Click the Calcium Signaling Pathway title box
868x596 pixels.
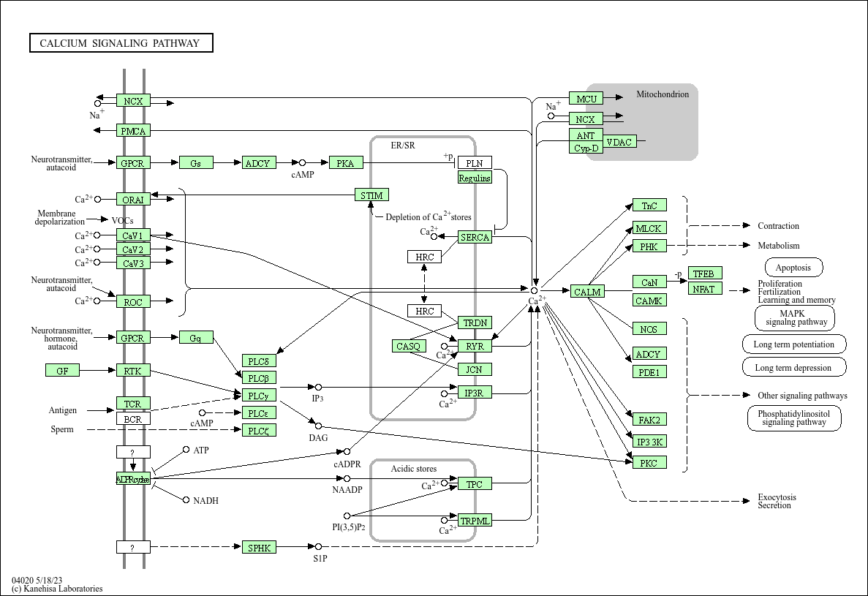(x=121, y=43)
